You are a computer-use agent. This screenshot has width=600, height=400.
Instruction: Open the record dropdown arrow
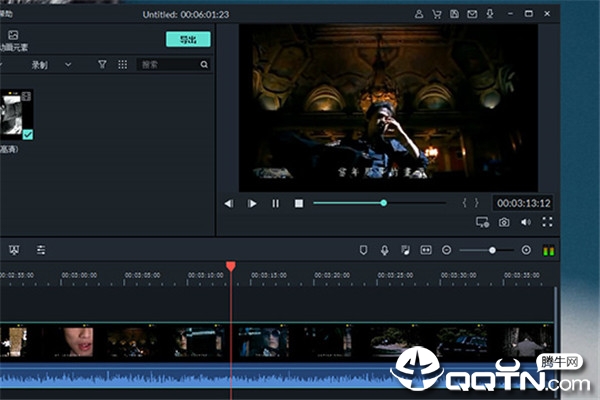click(x=68, y=64)
